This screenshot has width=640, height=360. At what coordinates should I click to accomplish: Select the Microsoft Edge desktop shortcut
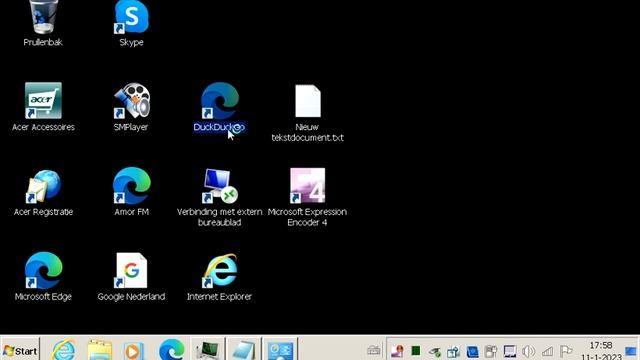pos(43,277)
